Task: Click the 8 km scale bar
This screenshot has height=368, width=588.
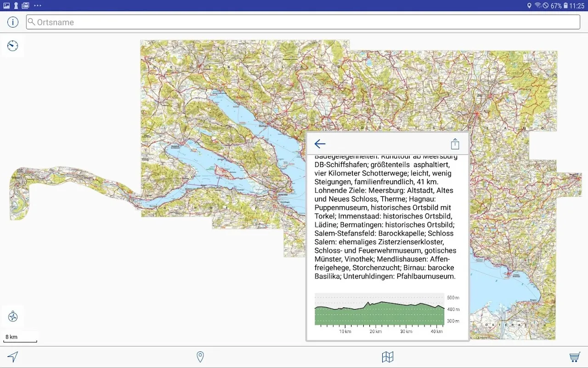Action: click(21, 338)
